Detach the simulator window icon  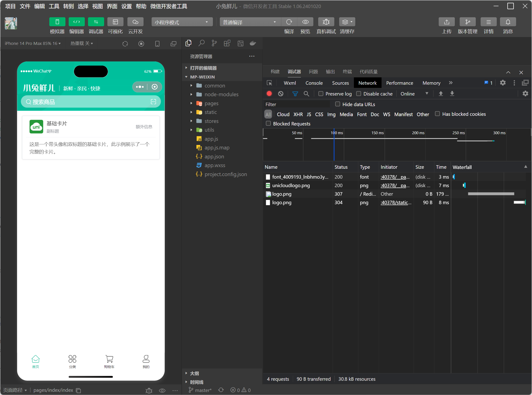pos(173,44)
